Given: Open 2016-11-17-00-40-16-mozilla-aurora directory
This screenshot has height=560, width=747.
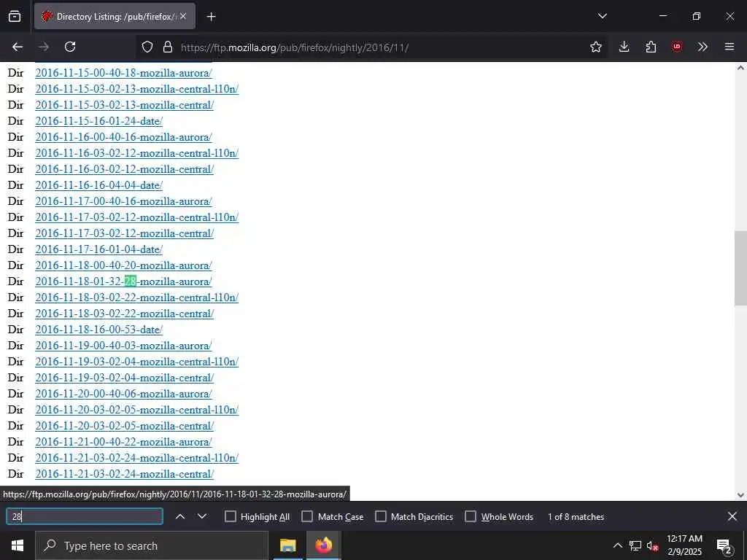Looking at the screenshot, I should click(123, 201).
